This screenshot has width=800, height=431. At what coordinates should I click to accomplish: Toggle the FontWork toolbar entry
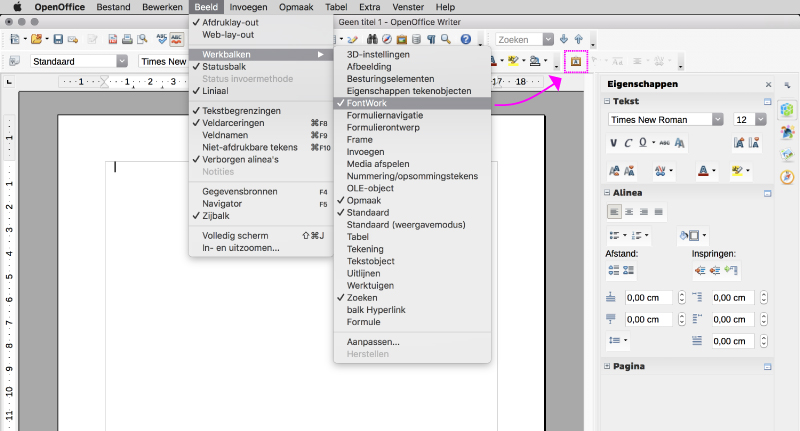pos(412,103)
